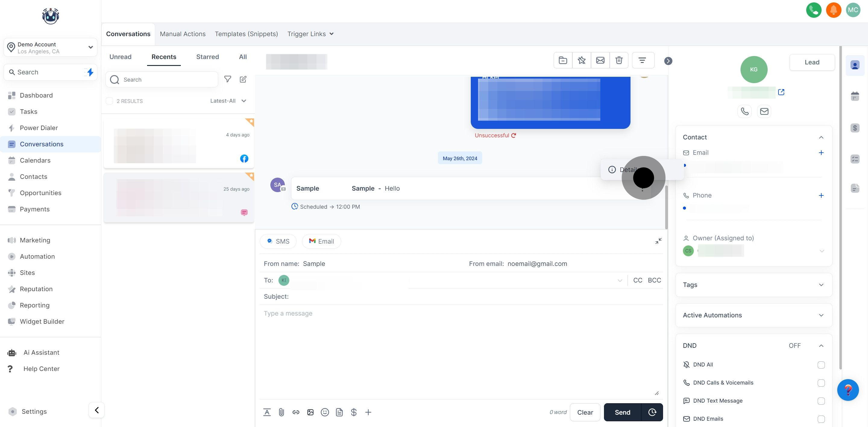Screen dimensions: 868x427
Task: Select all results checkbox
Action: [x=109, y=101]
